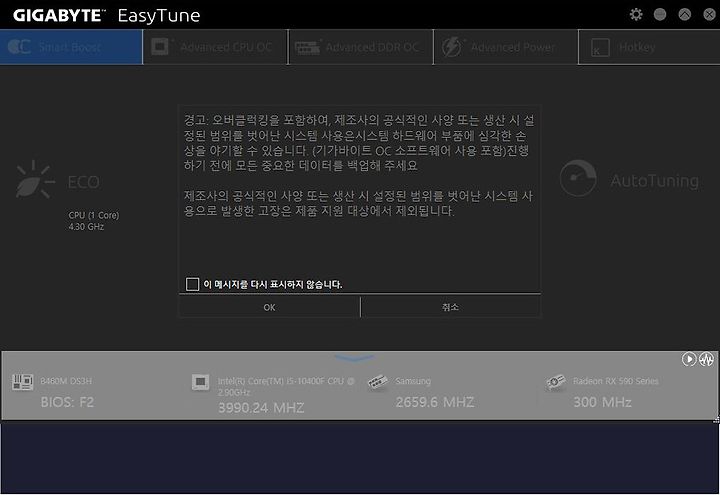Minimize EasyTune using the round minimize icon
The height and width of the screenshot is (495, 720).
[x=660, y=14]
